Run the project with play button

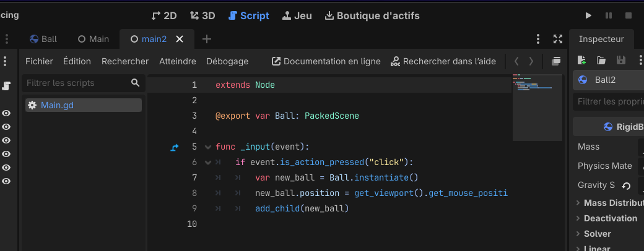[x=588, y=15]
